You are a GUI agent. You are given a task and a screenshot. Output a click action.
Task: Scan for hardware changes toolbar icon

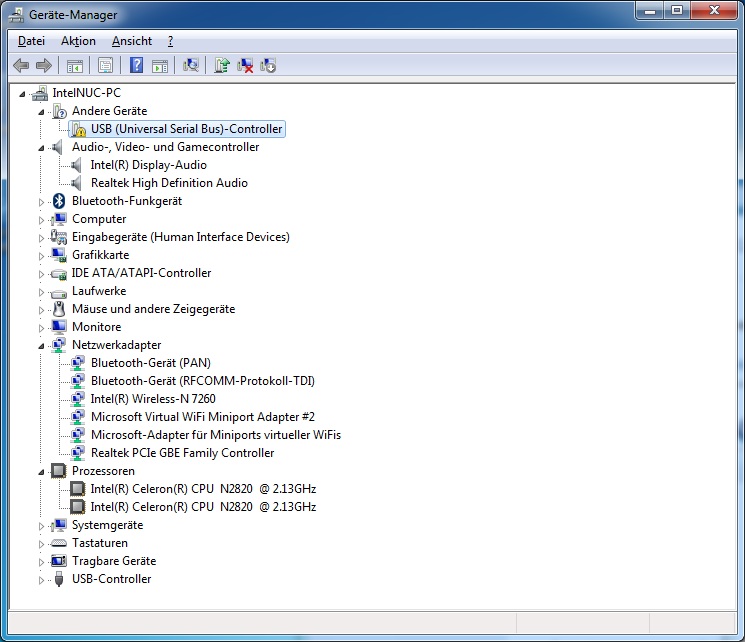click(x=191, y=65)
